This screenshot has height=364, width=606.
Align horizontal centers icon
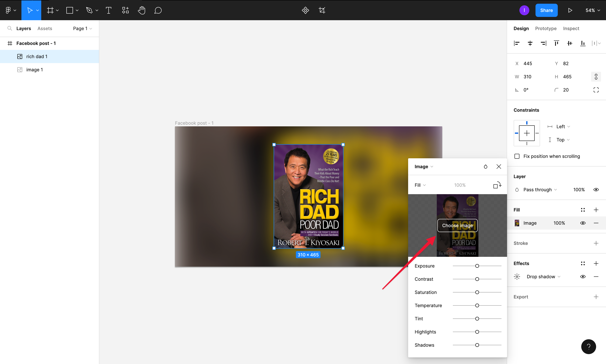pyautogui.click(x=530, y=43)
